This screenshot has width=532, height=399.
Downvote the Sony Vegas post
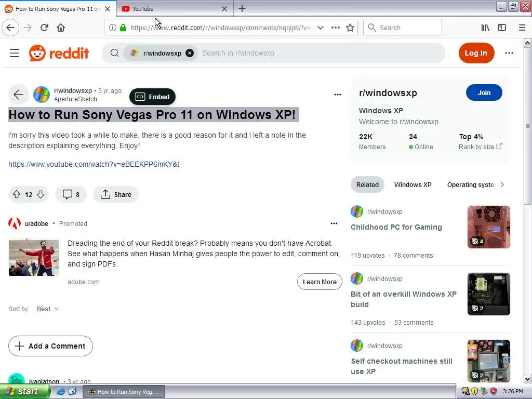point(41,194)
